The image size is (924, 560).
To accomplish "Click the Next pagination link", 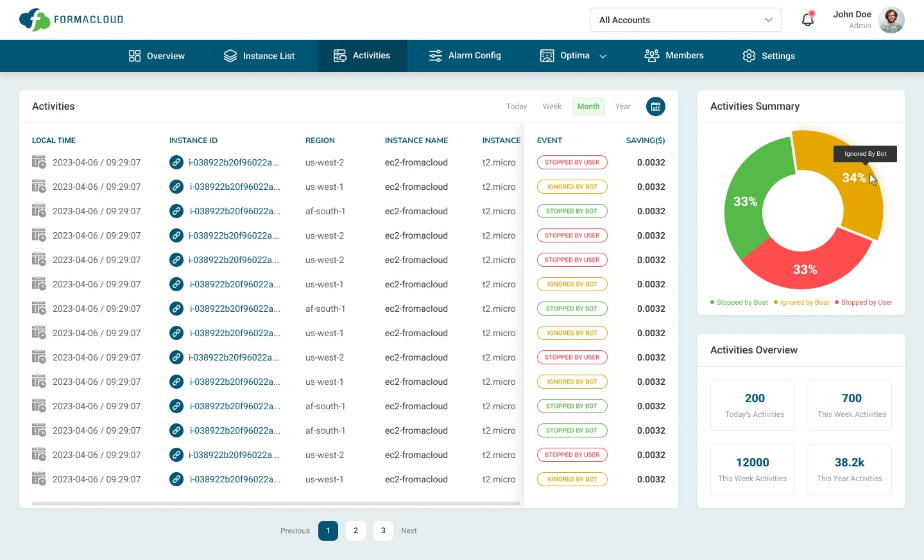I will coord(409,530).
